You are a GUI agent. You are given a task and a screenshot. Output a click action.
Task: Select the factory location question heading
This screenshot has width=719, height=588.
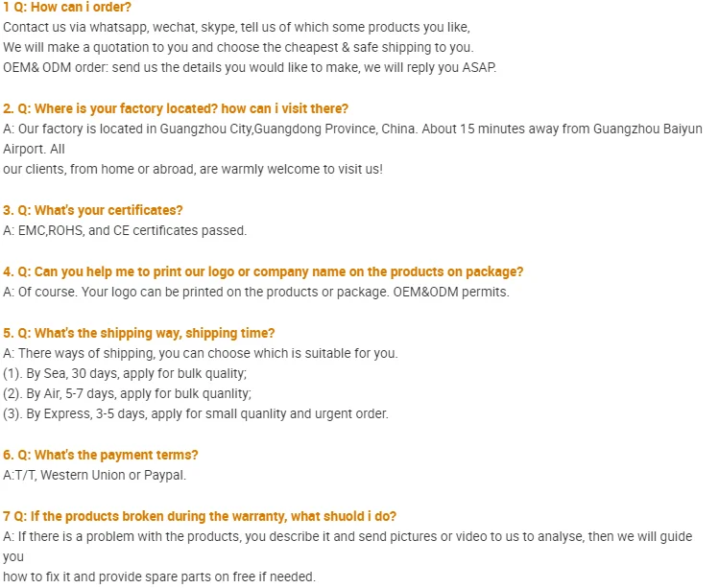click(176, 108)
